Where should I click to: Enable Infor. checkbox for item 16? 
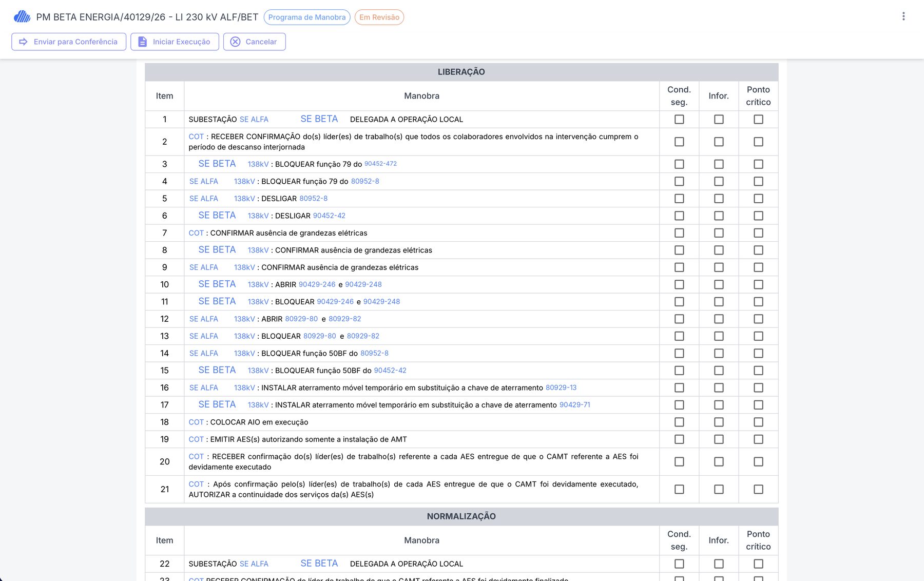(x=719, y=388)
